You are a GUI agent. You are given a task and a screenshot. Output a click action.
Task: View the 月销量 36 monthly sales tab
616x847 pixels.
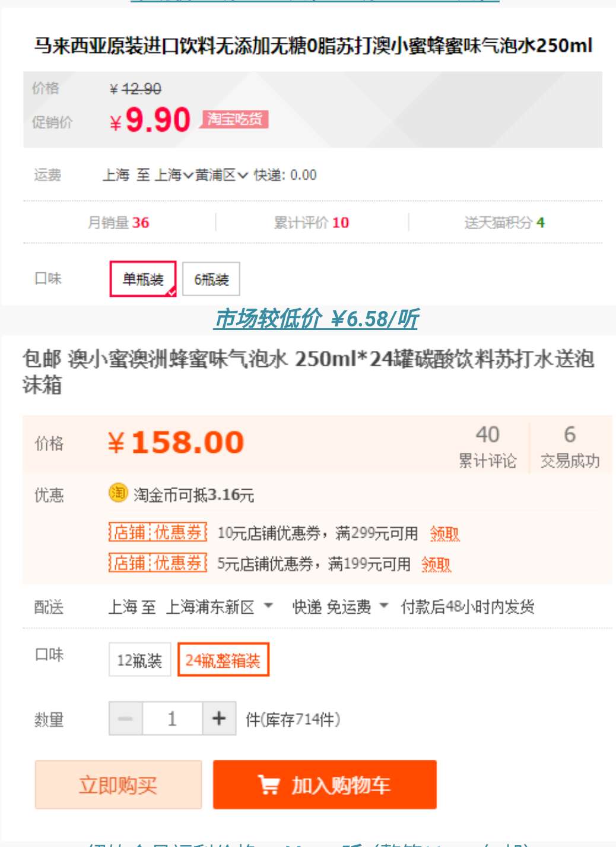click(119, 223)
